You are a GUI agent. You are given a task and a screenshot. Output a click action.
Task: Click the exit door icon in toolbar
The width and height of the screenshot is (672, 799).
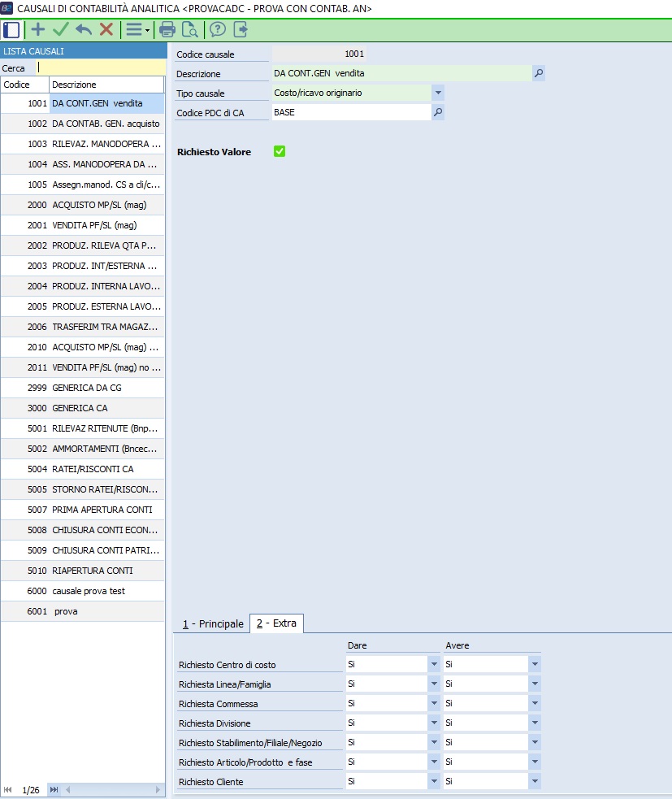[241, 30]
